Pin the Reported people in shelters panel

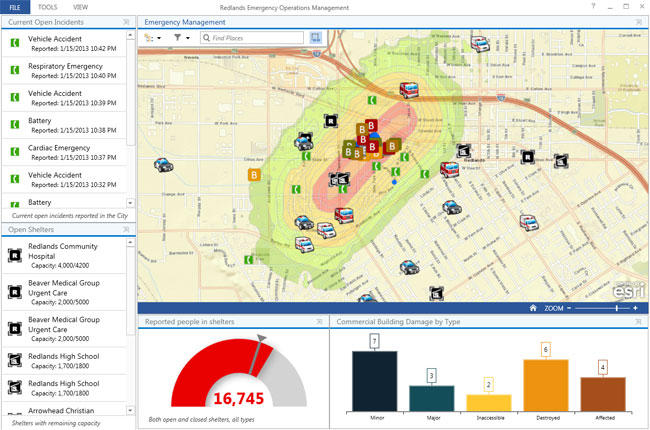point(320,321)
